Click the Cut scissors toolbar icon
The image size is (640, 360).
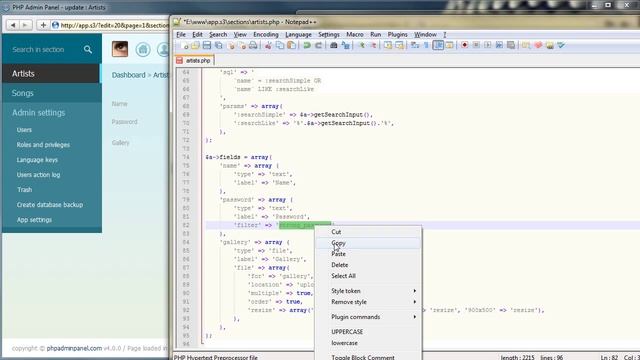pos(268,45)
